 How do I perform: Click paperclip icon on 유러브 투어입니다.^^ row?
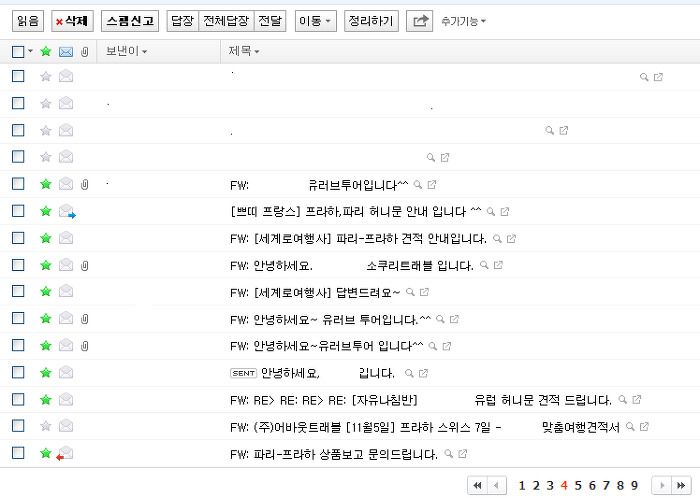pos(84,319)
